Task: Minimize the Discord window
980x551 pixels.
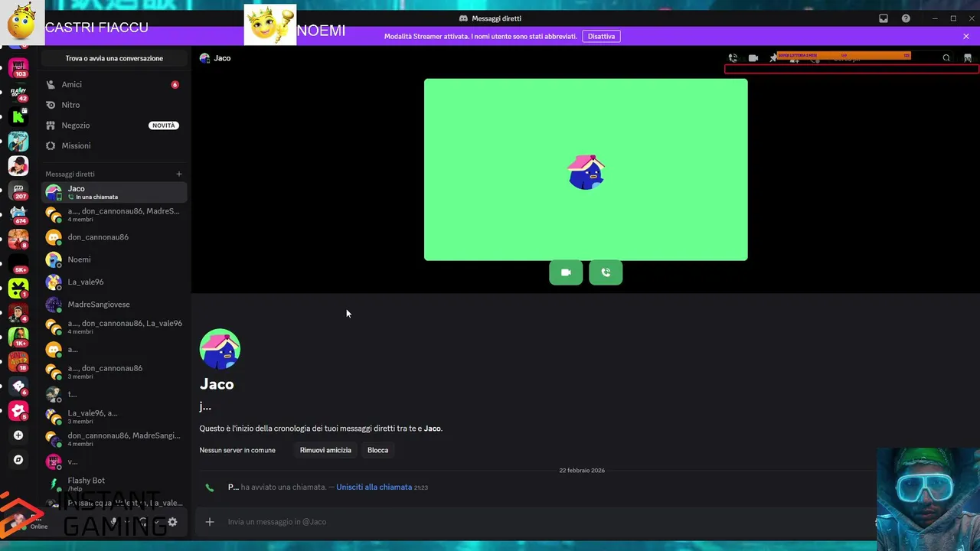Action: click(x=935, y=18)
